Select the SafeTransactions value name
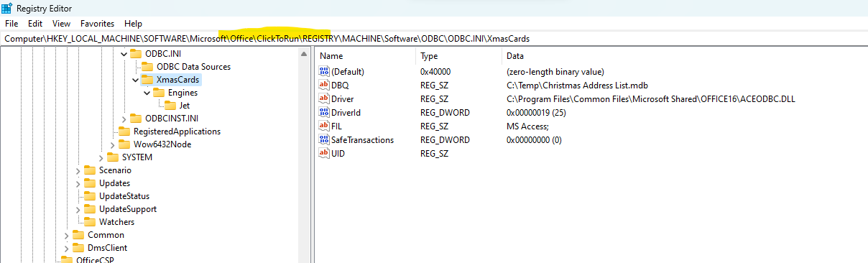Screen dimensions: 868x263 click(x=362, y=140)
